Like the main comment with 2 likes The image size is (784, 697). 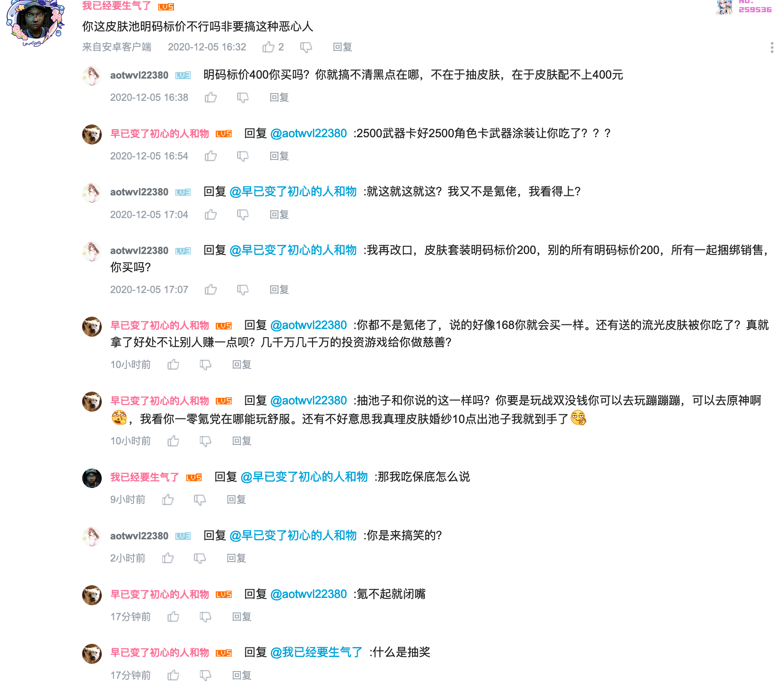coord(268,47)
